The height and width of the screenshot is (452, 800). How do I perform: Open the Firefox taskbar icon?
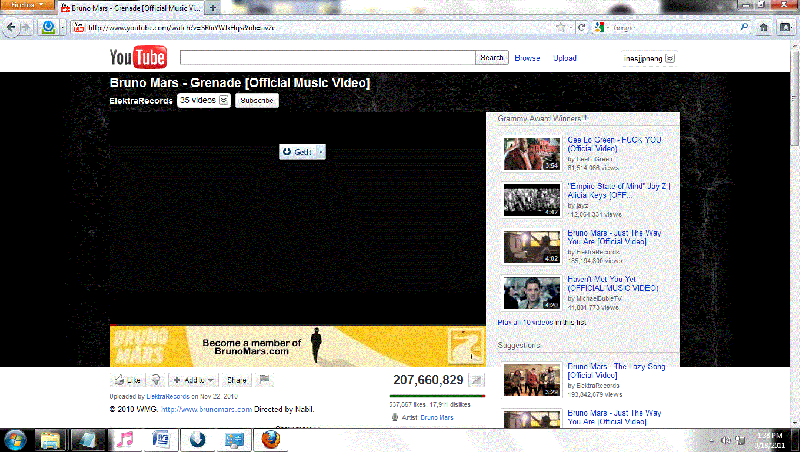point(271,440)
